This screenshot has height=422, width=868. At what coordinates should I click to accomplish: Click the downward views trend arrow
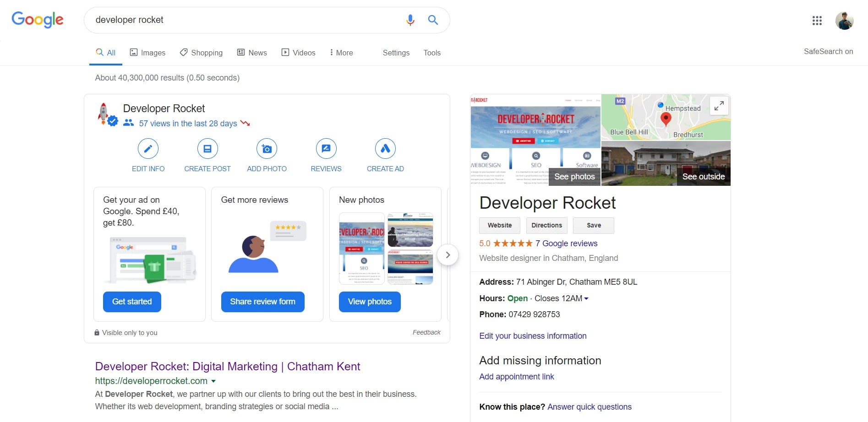tap(245, 123)
